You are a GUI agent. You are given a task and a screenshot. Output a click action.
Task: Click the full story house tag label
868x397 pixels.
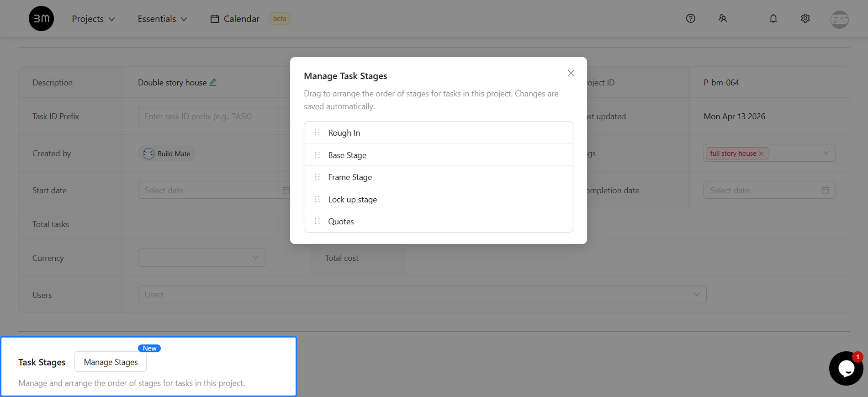[733, 154]
